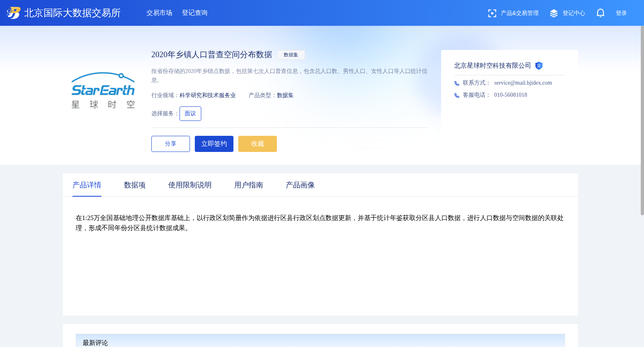Click the page vertical scrollbar thumb
The image size is (644, 347).
642,121
